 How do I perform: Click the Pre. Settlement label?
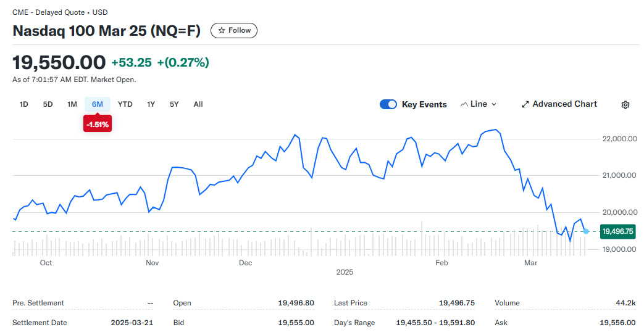(x=38, y=303)
